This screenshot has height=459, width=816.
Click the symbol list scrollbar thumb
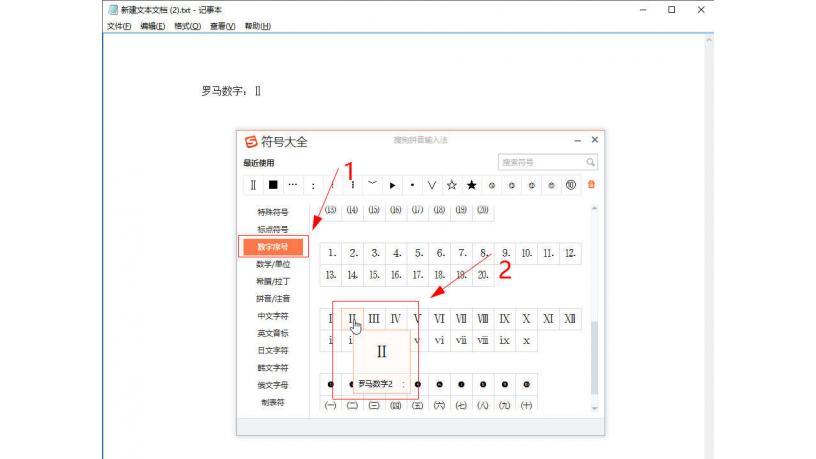[x=594, y=358]
